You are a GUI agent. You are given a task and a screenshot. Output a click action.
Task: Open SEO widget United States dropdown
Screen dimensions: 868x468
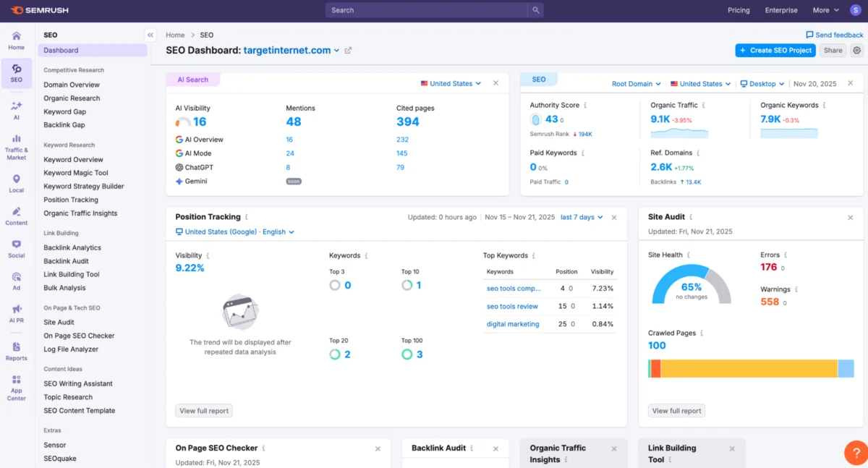click(x=700, y=84)
